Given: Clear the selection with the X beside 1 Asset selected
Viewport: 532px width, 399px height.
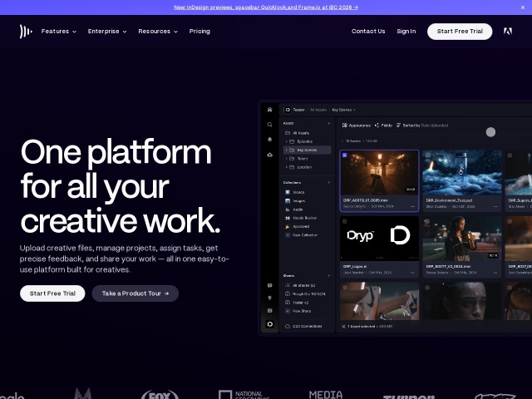Looking at the screenshot, I should point(343,327).
